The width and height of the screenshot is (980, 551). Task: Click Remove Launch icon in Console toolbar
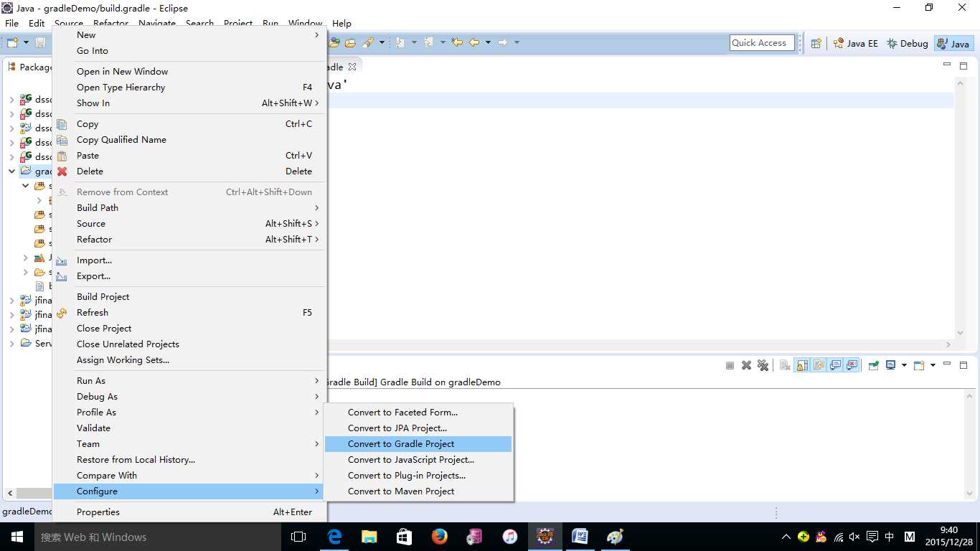(x=746, y=365)
